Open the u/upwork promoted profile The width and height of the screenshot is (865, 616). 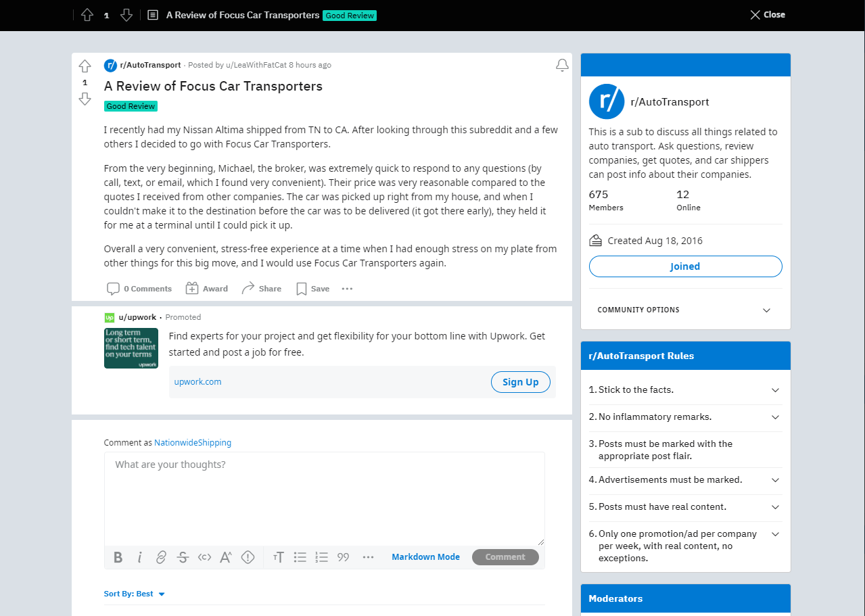click(137, 317)
